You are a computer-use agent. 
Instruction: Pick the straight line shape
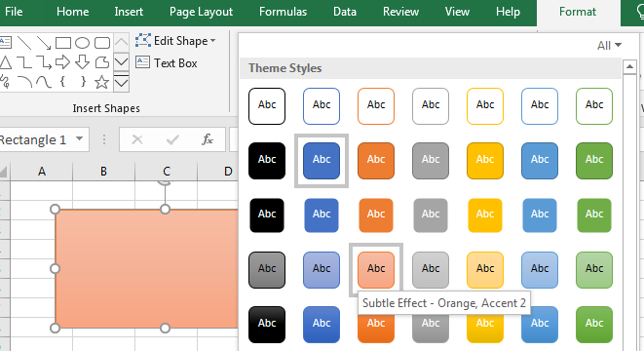24,43
